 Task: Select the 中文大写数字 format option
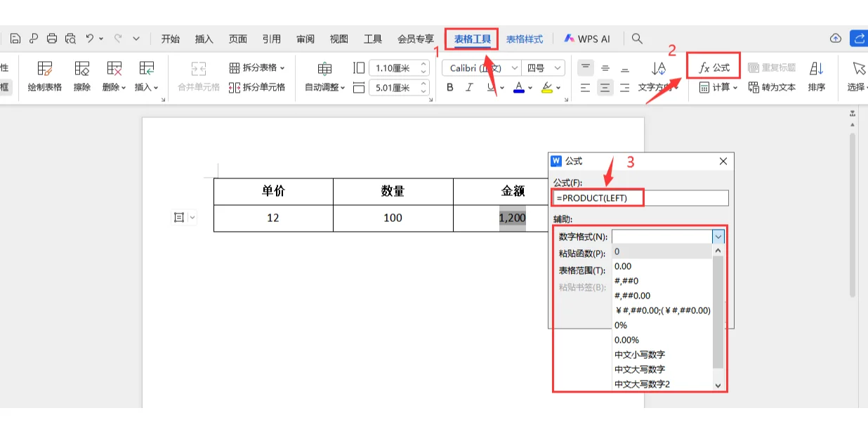point(639,369)
